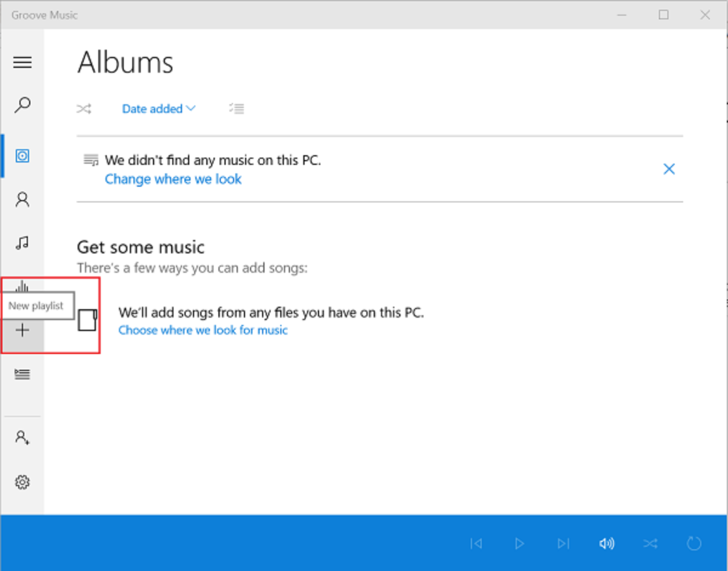Viewport: 728px width, 571px height.
Task: Maximize the Groove Music window
Action: (x=664, y=15)
